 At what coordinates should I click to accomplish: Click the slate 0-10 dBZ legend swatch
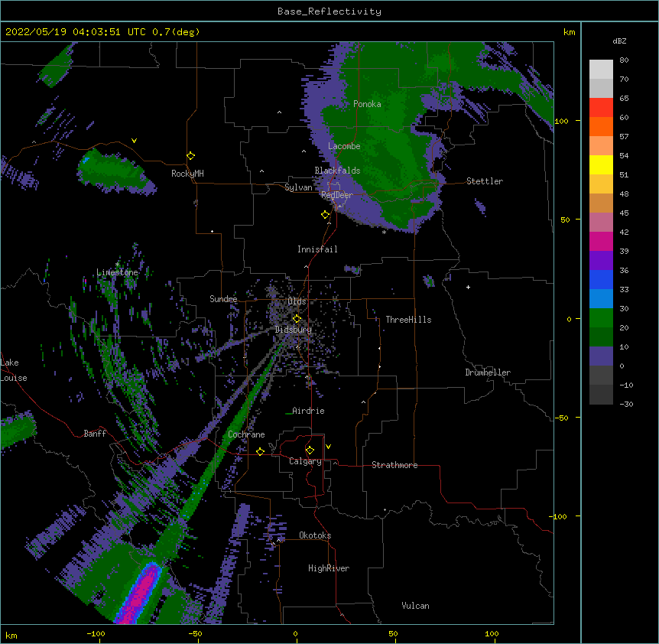tap(601, 356)
